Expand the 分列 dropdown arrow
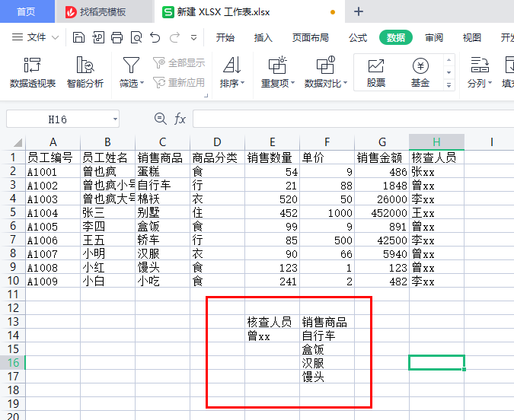This screenshot has width=514, height=420. (490, 83)
